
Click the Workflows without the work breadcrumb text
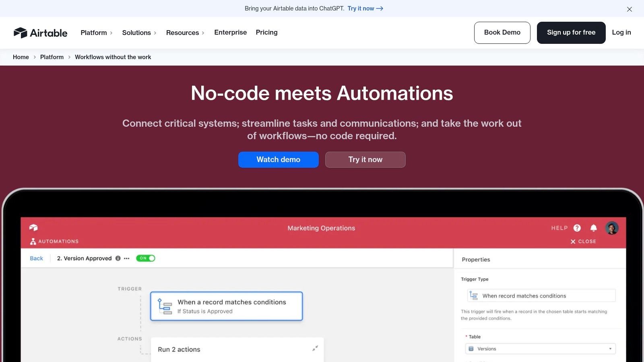[113, 57]
